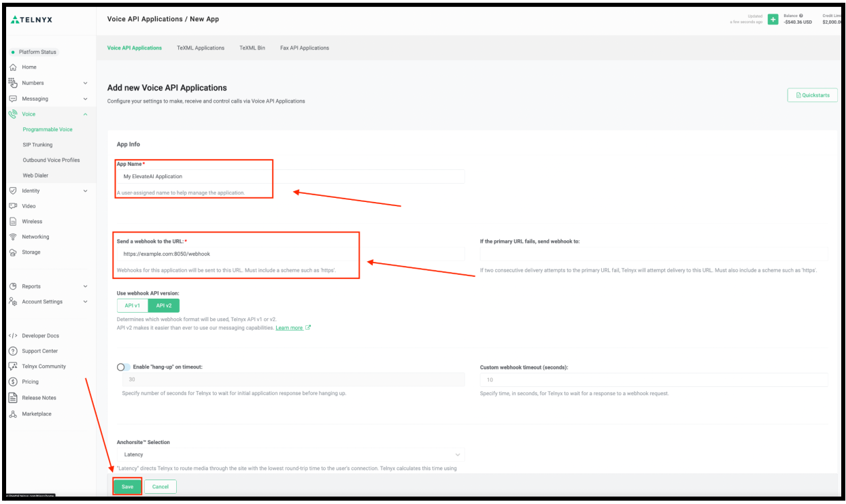Image resolution: width=846 pixels, height=504 pixels.
Task: Click the Messaging chat bubble icon
Action: (x=12, y=99)
